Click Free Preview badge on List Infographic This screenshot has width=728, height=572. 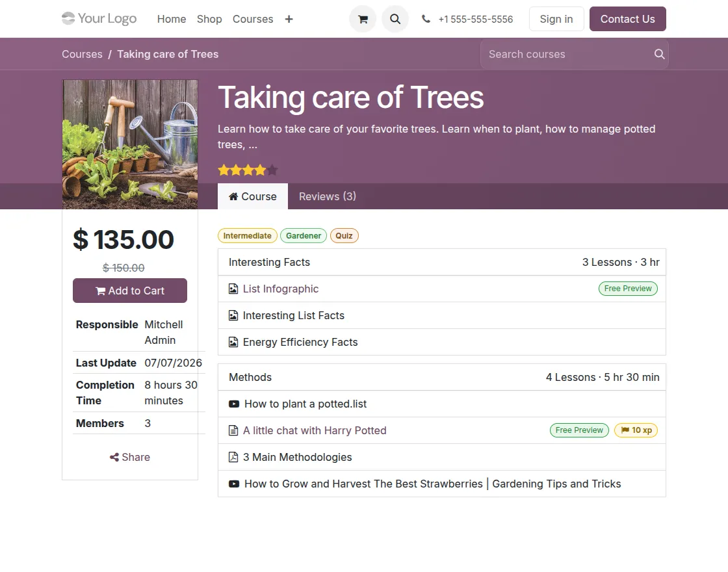[628, 289]
